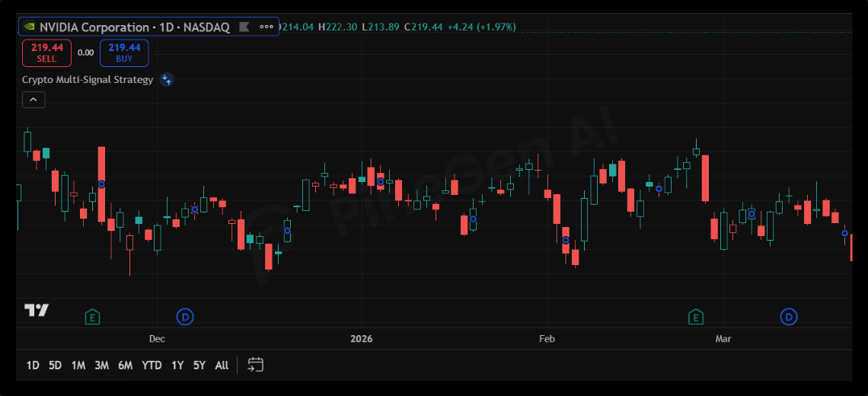
Task: Open the dividend D marker in March
Action: 788,318
